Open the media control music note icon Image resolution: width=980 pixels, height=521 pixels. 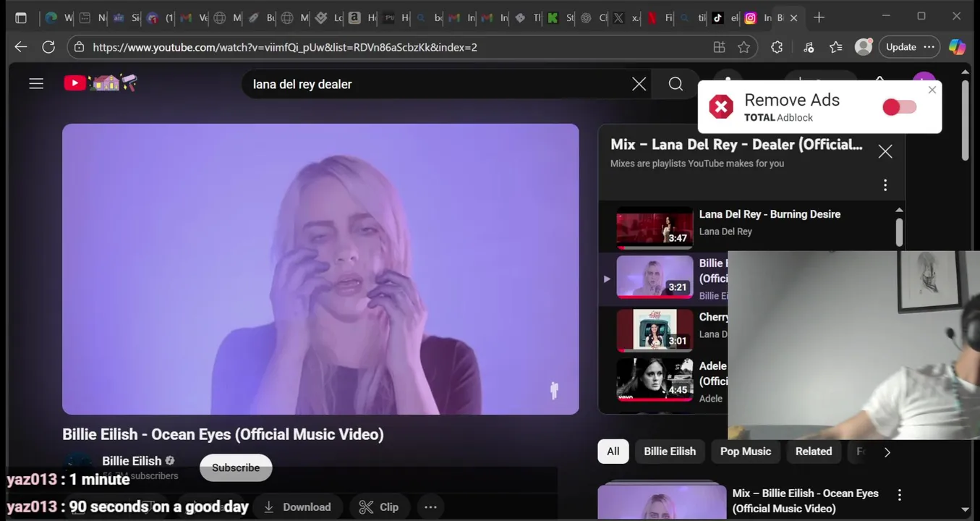(x=809, y=47)
